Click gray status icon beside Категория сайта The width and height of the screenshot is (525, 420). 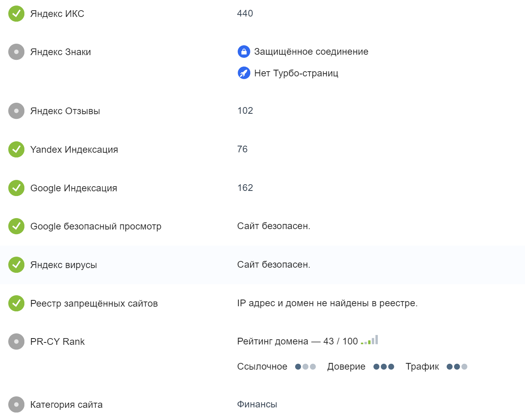pyautogui.click(x=16, y=405)
